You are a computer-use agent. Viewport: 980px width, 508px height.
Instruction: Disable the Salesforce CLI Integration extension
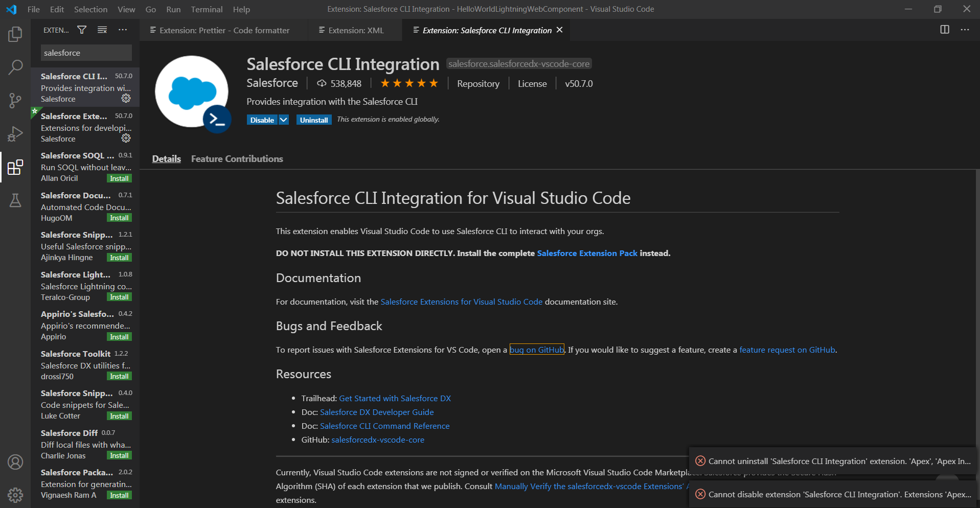coord(262,119)
